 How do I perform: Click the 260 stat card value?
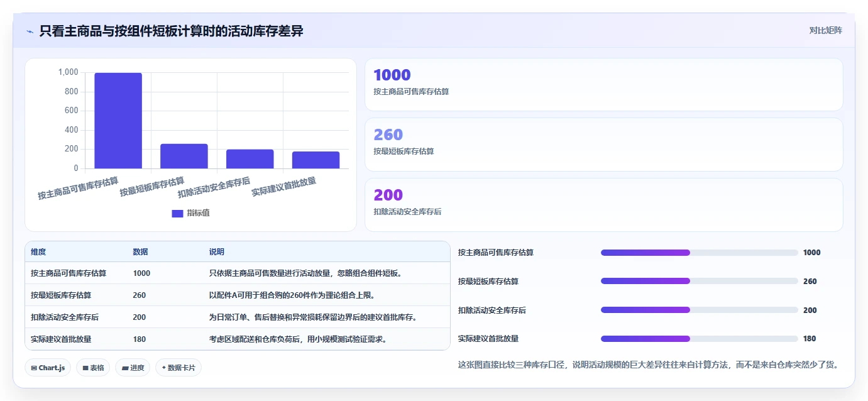[388, 135]
